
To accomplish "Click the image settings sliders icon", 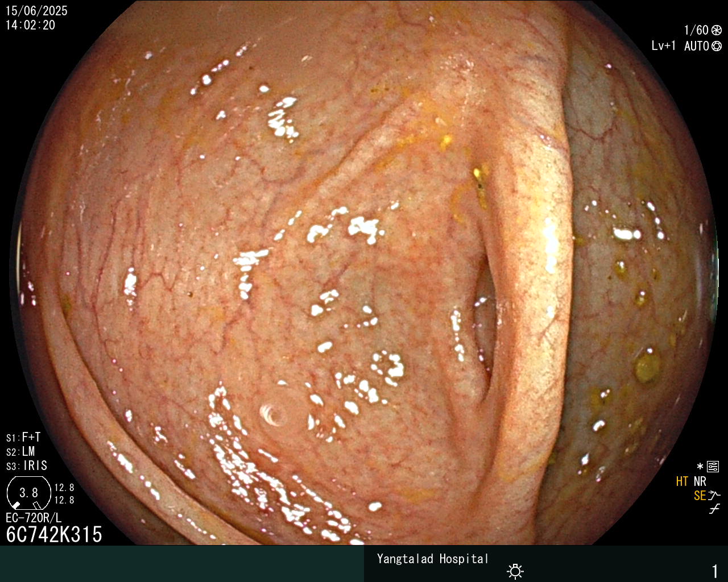I will point(713,467).
